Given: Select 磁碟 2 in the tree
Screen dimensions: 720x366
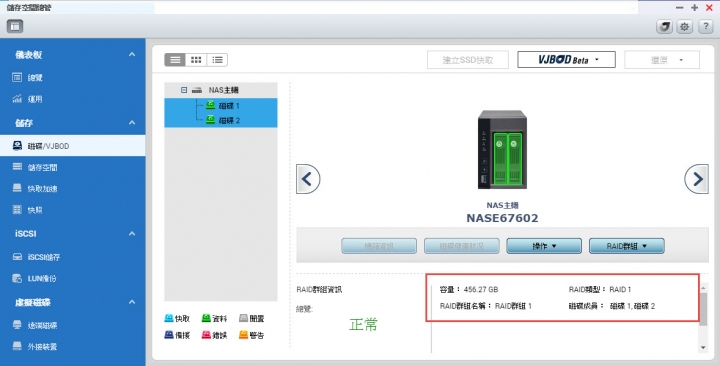Looking at the screenshot, I should click(x=221, y=120).
